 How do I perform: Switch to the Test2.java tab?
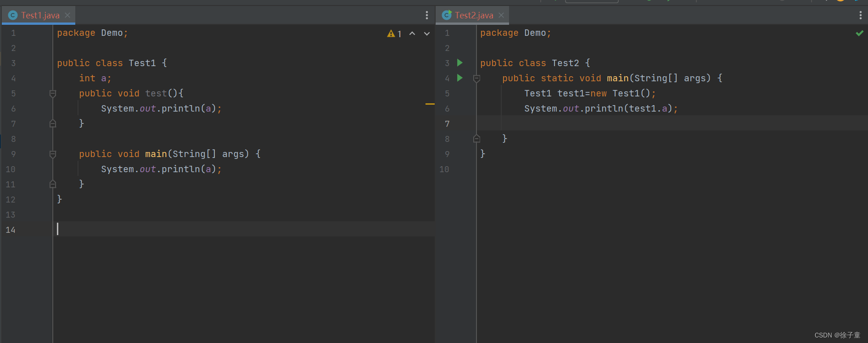click(x=474, y=15)
